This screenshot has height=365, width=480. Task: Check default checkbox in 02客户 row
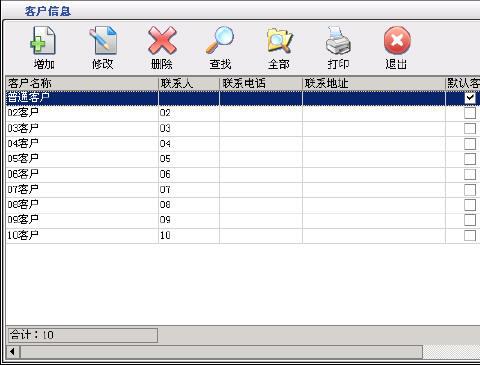[470, 113]
